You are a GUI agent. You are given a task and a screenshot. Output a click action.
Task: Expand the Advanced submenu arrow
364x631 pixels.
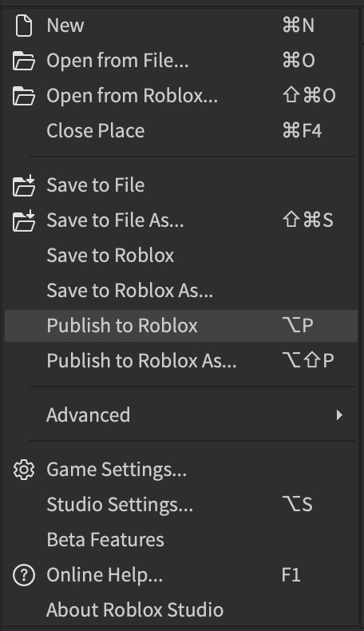pos(339,415)
